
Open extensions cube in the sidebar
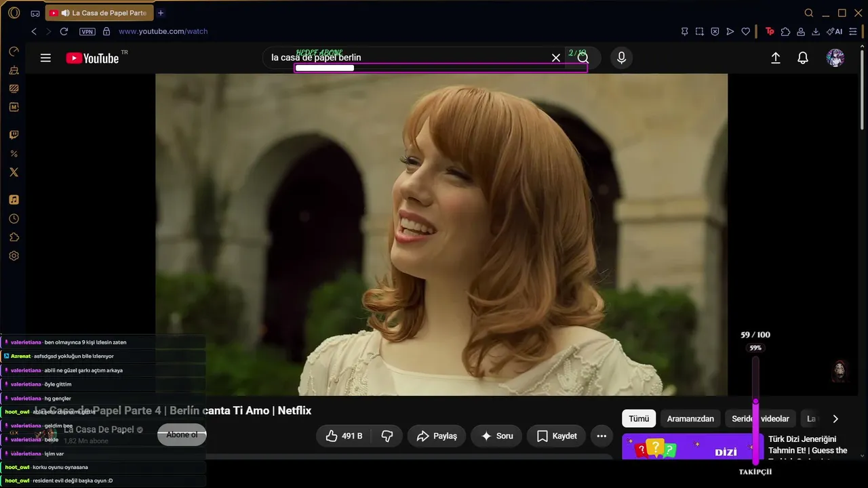[14, 237]
